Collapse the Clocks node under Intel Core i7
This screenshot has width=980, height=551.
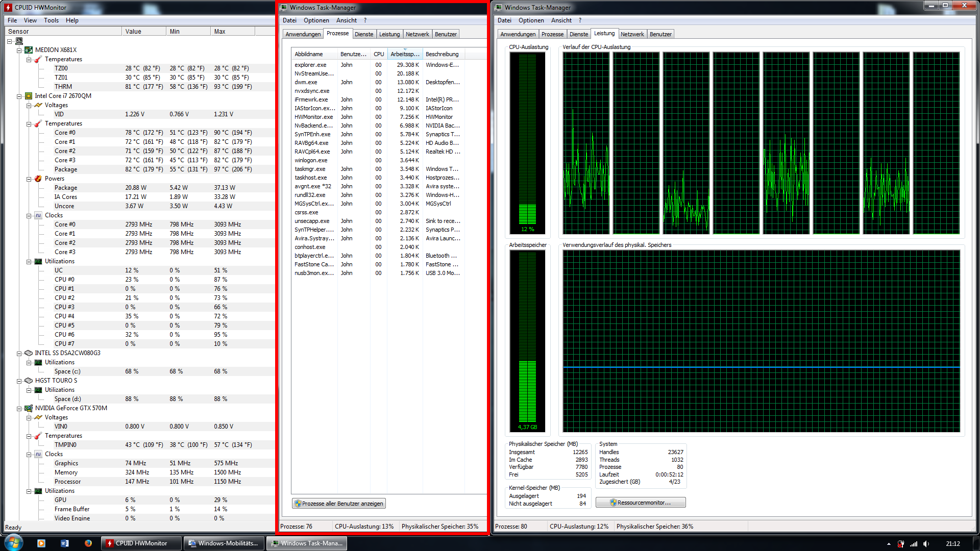[29, 215]
